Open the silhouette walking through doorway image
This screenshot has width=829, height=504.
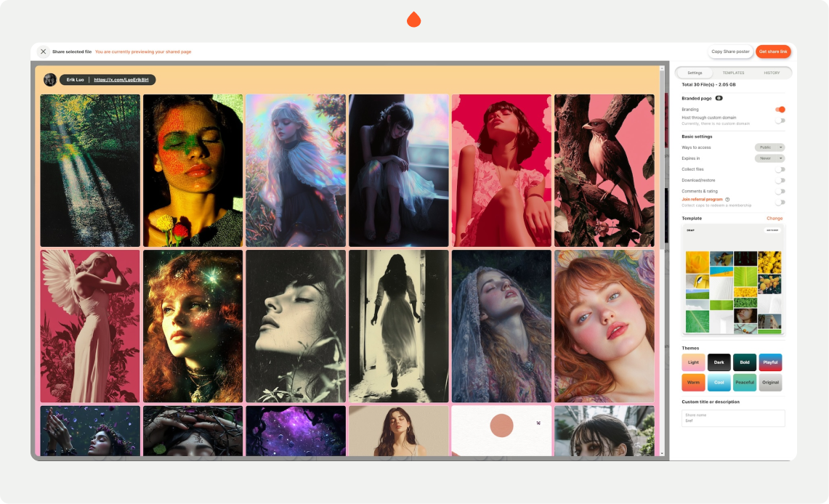click(399, 326)
